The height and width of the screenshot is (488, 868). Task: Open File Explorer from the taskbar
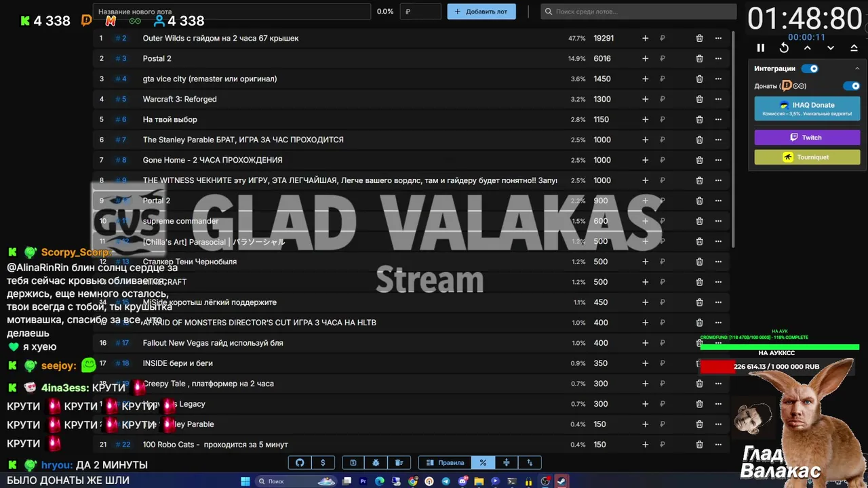tap(479, 481)
